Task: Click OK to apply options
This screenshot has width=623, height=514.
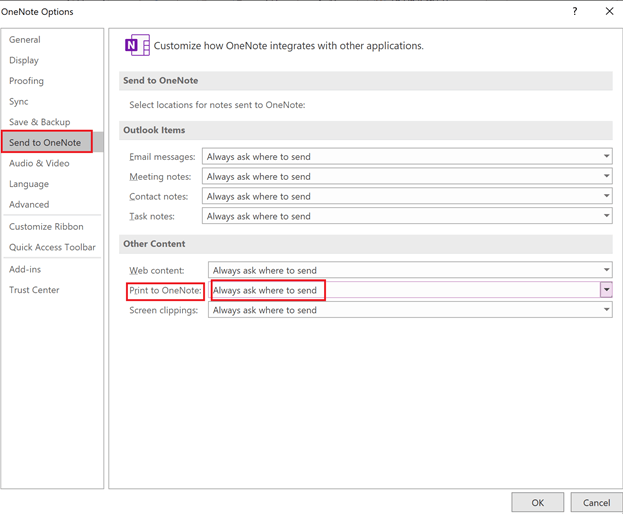Action: 538,502
